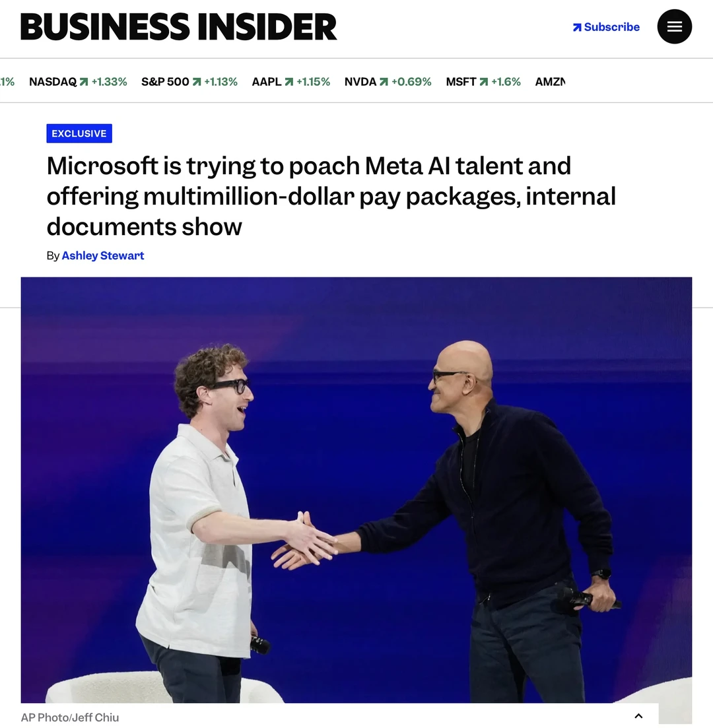Click the EXCLUSIVE tag badge
713x728 pixels.
coord(79,133)
